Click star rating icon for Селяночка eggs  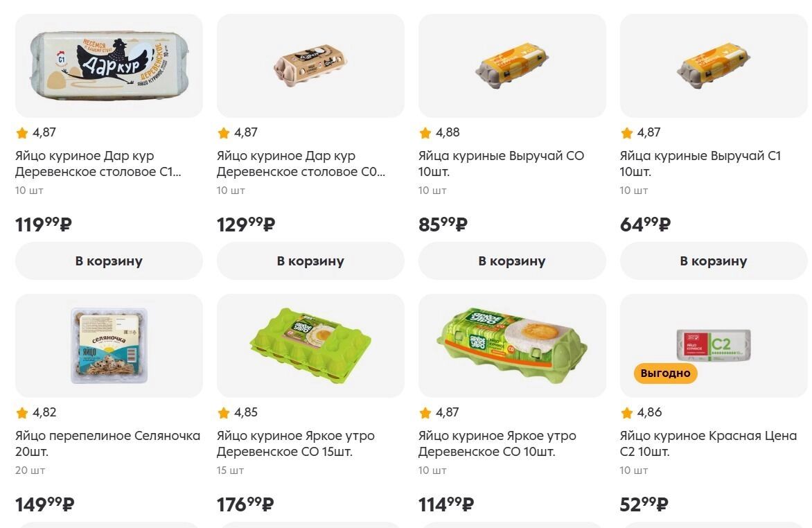pos(22,413)
